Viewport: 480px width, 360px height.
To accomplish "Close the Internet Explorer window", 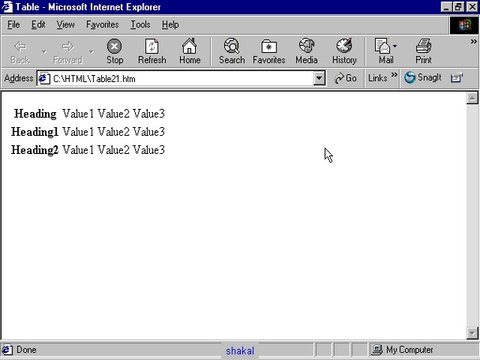I will click(472, 7).
